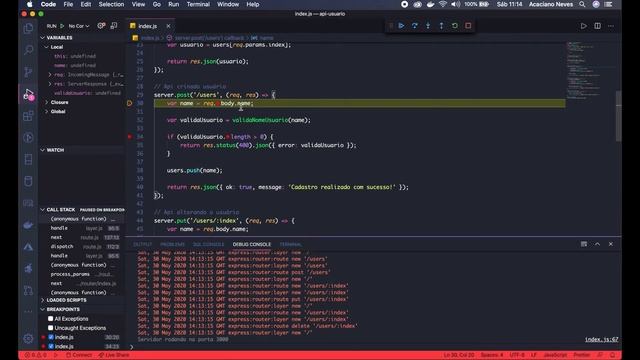The height and width of the screenshot is (360, 640).
Task: Open the debug console from Run header
Action: (x=114, y=26)
